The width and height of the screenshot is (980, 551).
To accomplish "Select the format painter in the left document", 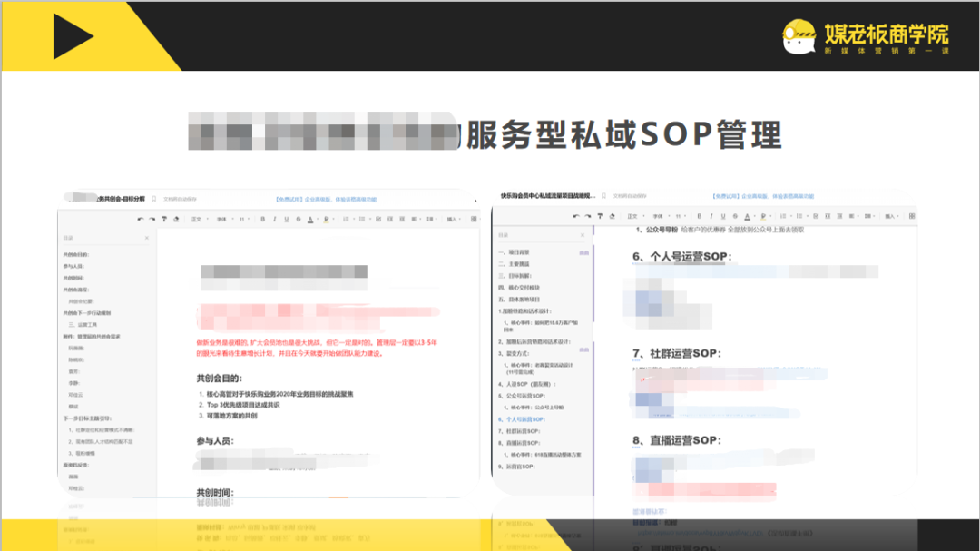I will 164,219.
